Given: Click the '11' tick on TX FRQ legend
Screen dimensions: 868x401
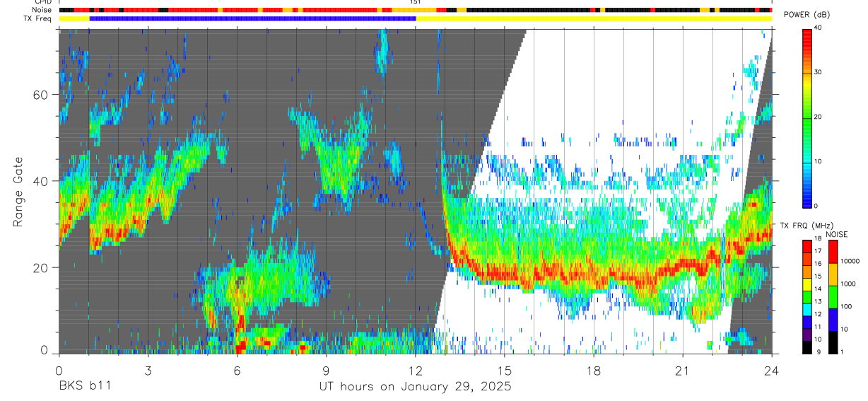Looking at the screenshot, I should pyautogui.click(x=819, y=327).
